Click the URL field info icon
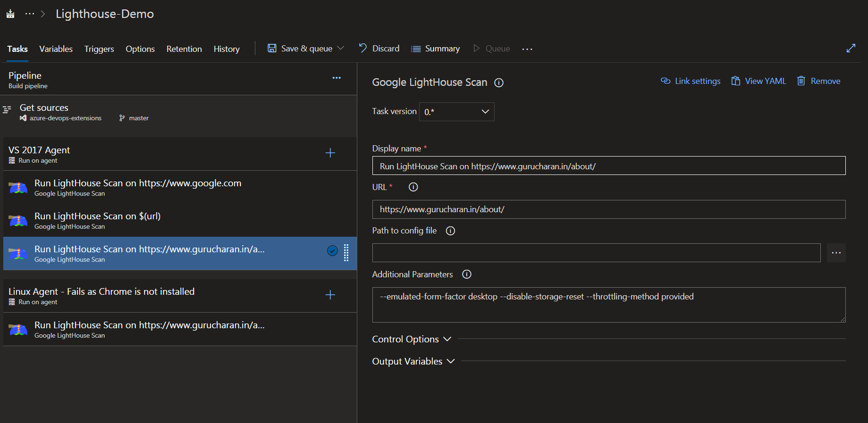This screenshot has height=423, width=868. (413, 187)
